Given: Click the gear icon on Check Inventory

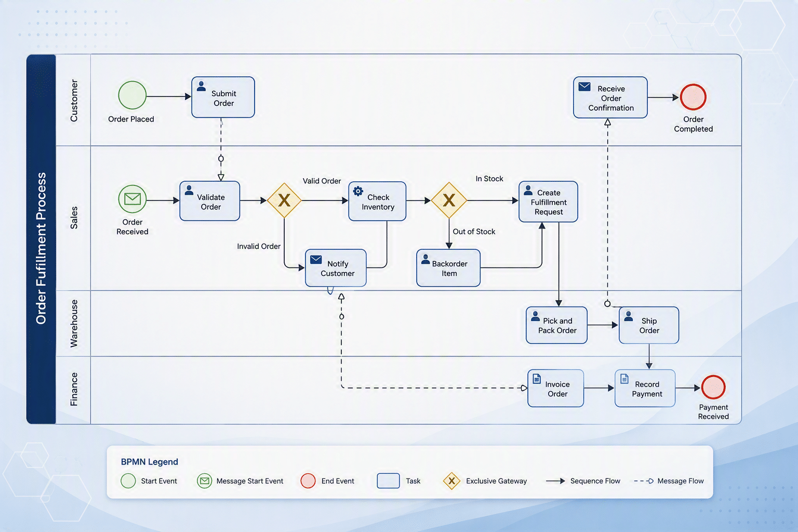Looking at the screenshot, I should [358, 191].
